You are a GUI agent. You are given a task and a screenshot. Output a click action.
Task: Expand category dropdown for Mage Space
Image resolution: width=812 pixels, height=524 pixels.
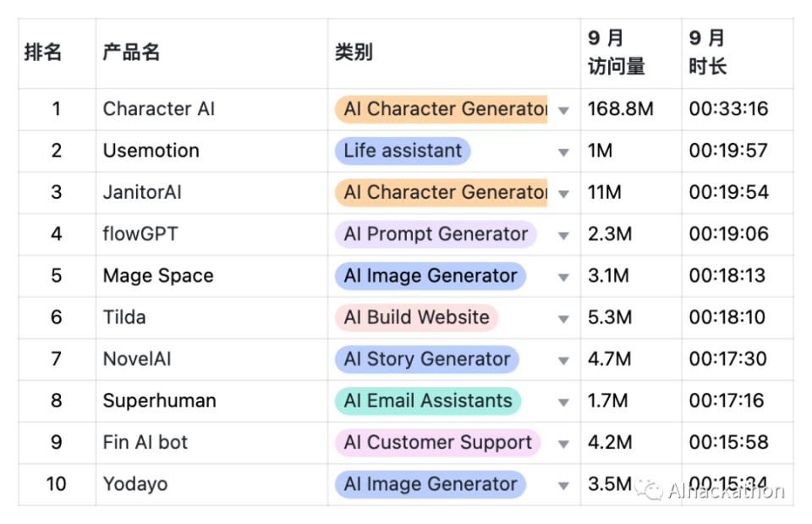(563, 277)
